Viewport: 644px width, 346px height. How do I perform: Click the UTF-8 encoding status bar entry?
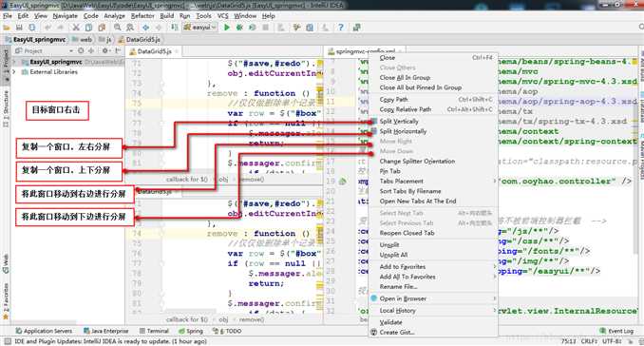(x=612, y=341)
